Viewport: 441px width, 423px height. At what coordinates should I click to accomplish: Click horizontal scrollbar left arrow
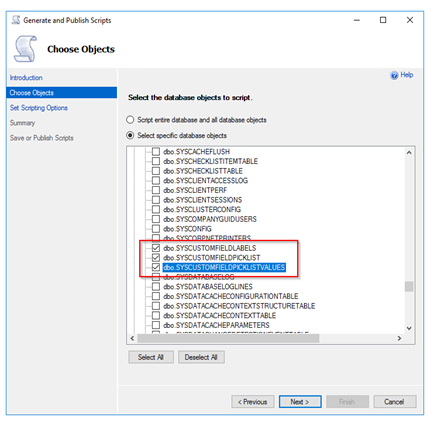point(132,339)
